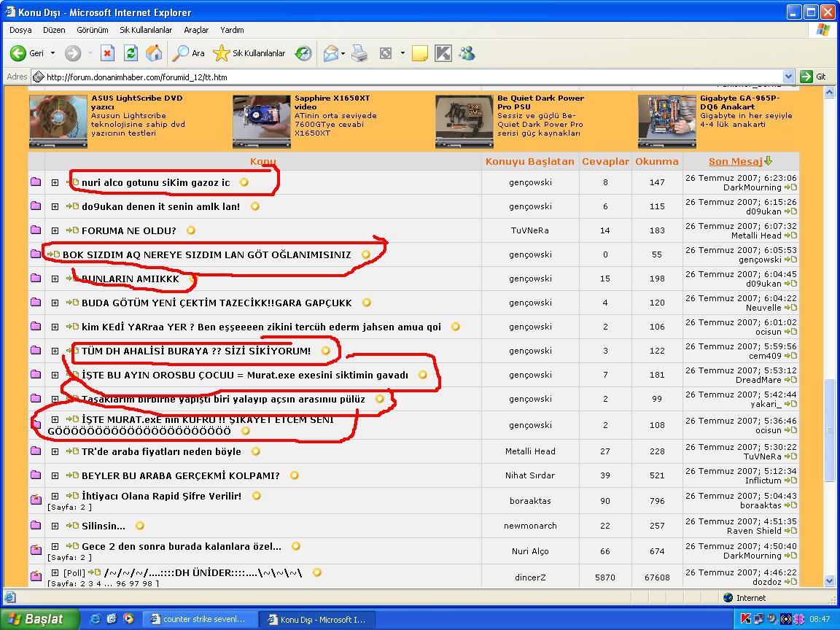Image resolution: width=840 pixels, height=630 pixels.
Task: Click the yellow note toolbar icon
Action: tap(419, 53)
